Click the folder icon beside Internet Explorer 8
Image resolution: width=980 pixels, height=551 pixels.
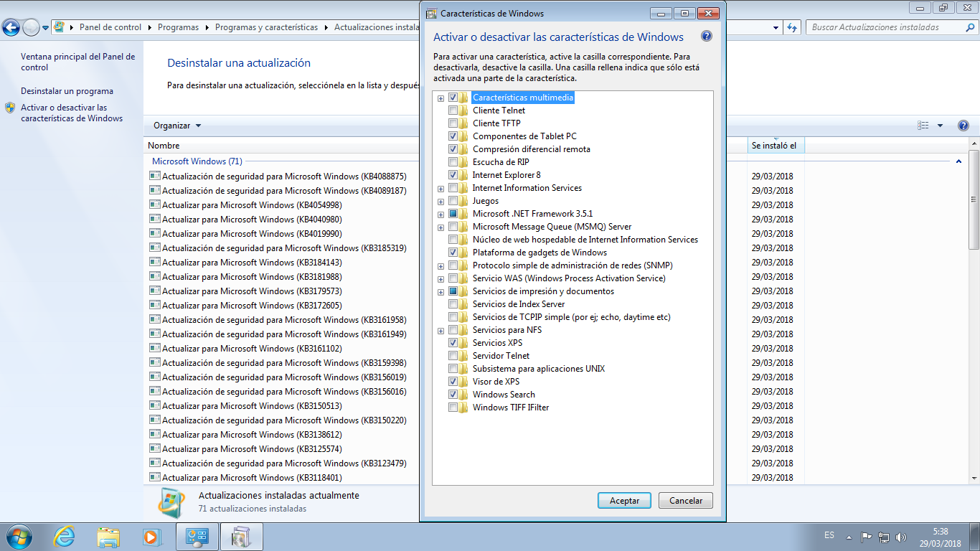click(464, 175)
